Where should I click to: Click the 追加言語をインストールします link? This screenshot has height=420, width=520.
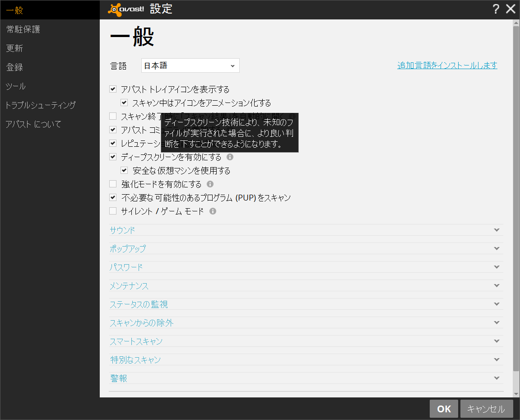click(x=447, y=65)
